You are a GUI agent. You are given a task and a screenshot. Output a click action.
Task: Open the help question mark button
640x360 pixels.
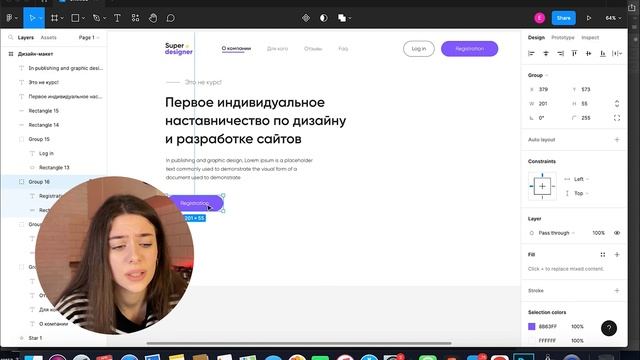[609, 328]
